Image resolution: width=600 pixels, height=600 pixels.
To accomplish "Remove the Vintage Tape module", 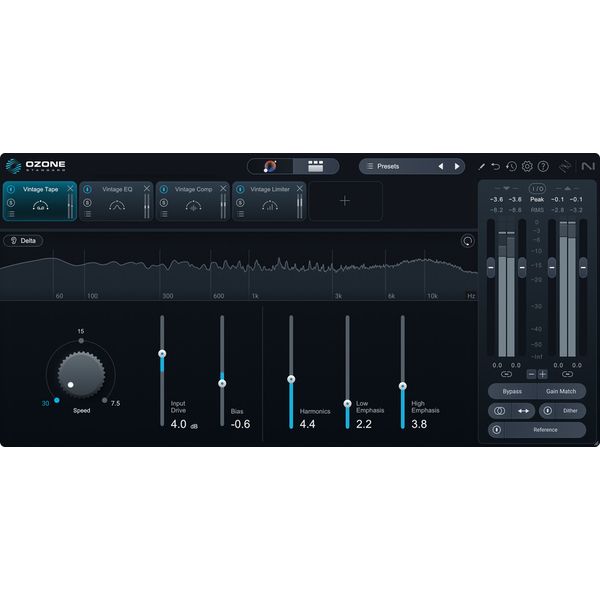I will click(70, 188).
